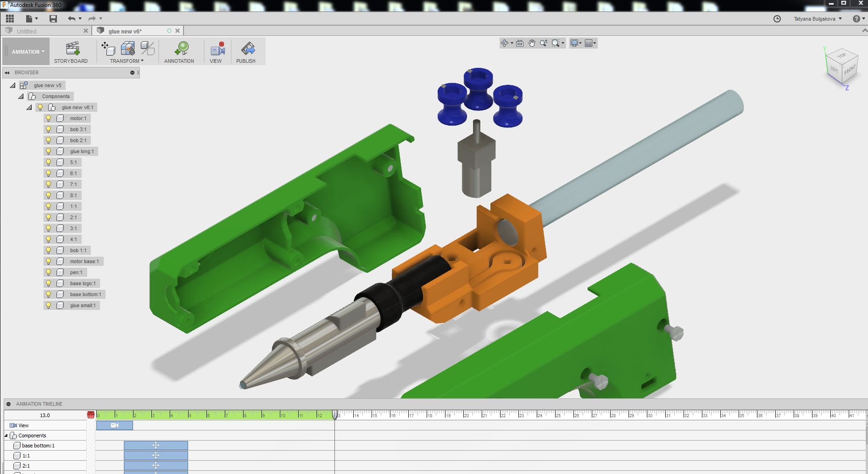Save the document with the floppy icon

click(53, 18)
